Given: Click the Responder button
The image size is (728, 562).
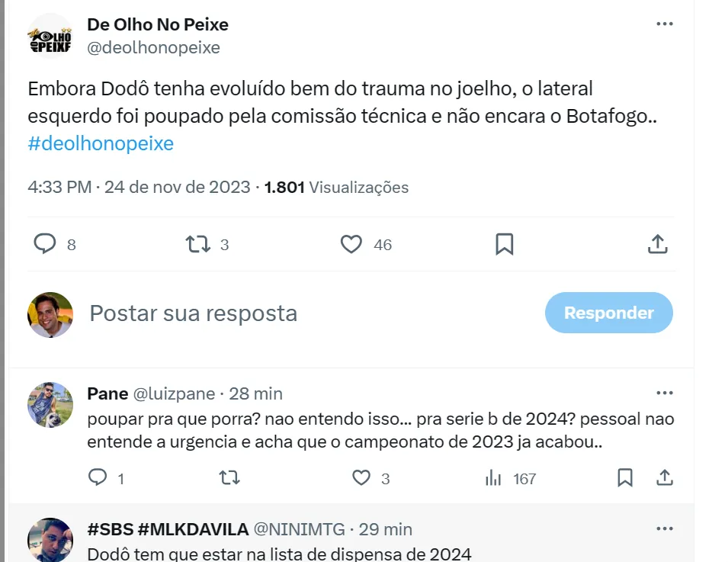Looking at the screenshot, I should [608, 313].
